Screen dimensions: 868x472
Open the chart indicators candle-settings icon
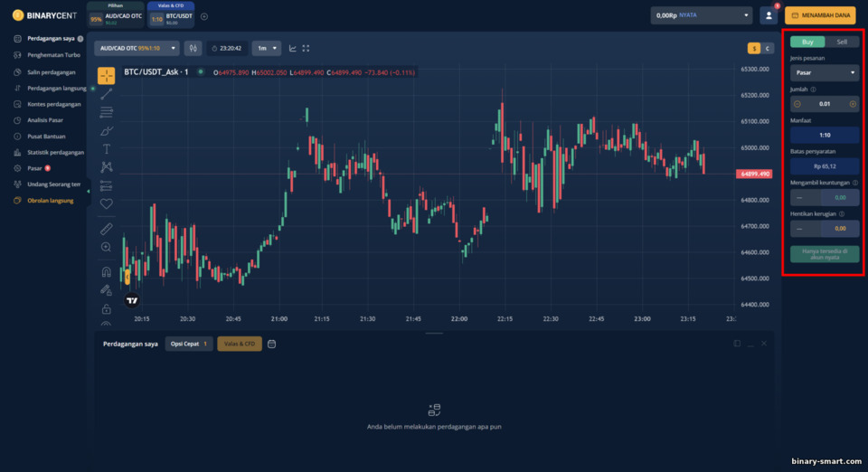[193, 48]
